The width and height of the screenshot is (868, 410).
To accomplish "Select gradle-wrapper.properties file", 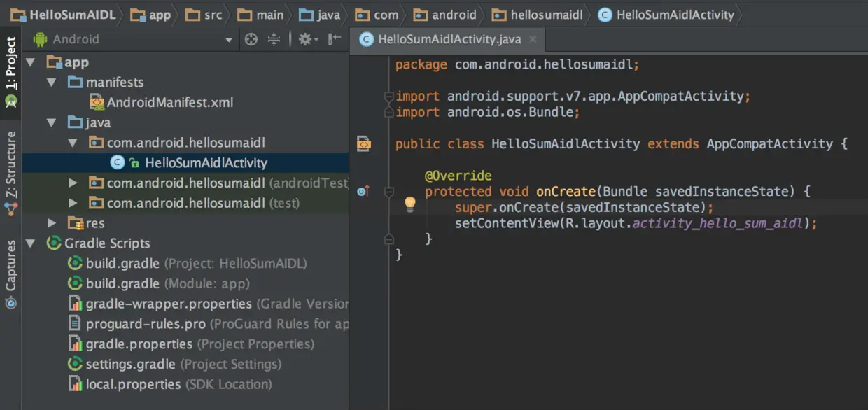I will click(217, 304).
